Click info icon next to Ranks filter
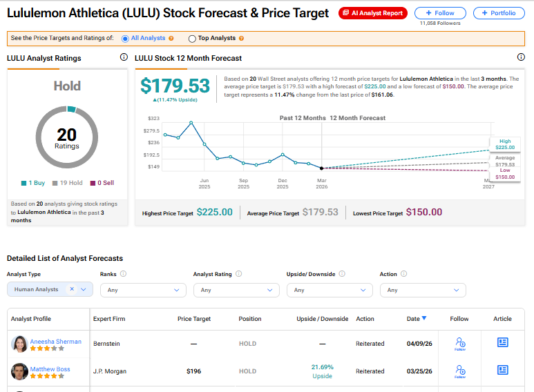Screen dimensions: 534x392 [123, 273]
